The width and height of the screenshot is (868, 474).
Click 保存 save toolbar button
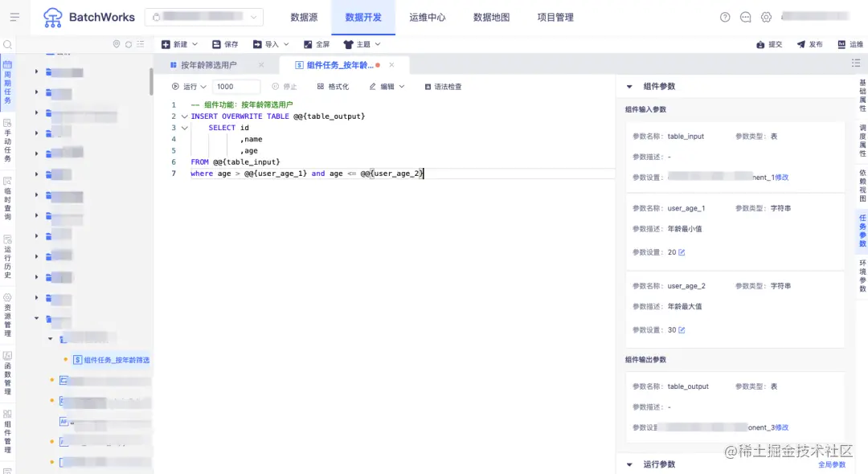tap(225, 44)
